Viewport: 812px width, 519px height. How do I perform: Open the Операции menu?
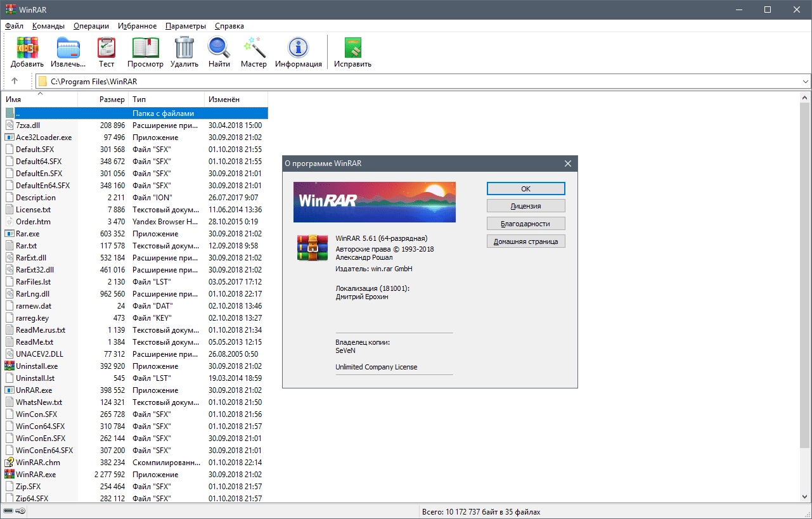[91, 26]
